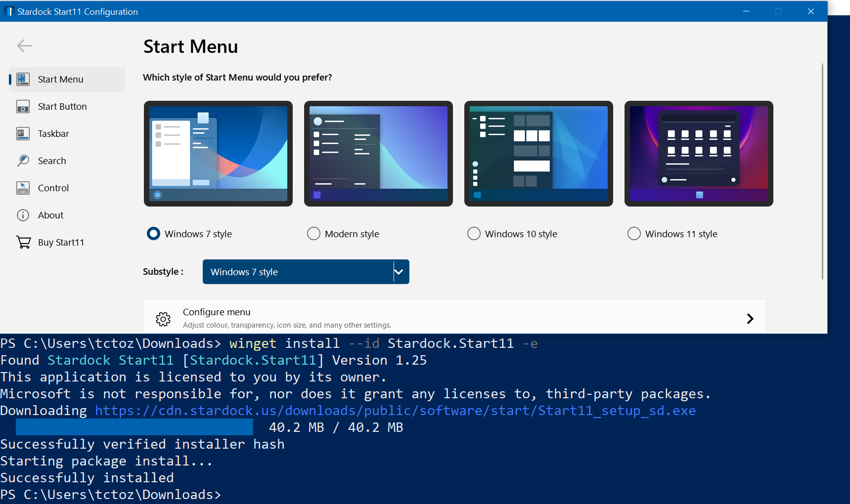Click the back arrow icon

coord(24,46)
